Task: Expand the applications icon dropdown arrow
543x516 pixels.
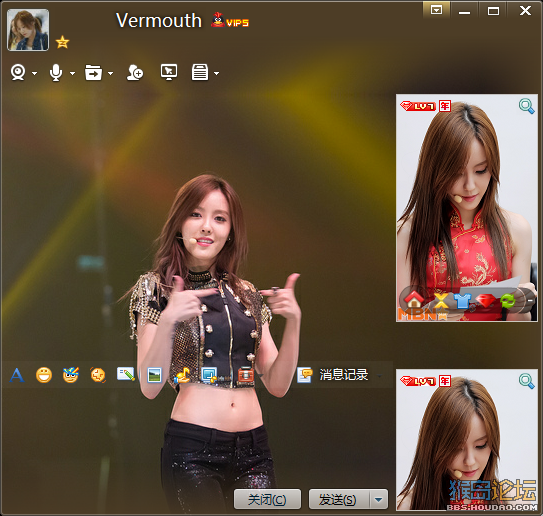Action: 216,73
